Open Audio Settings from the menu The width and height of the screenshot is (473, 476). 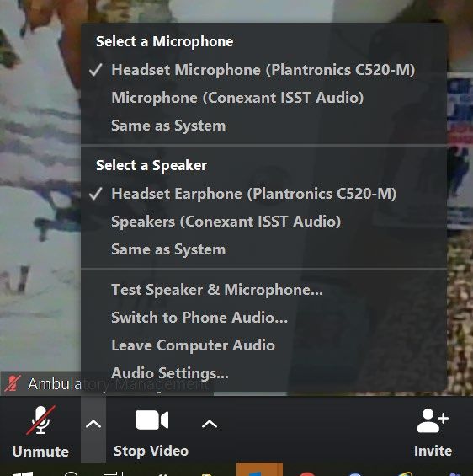(263, 373)
